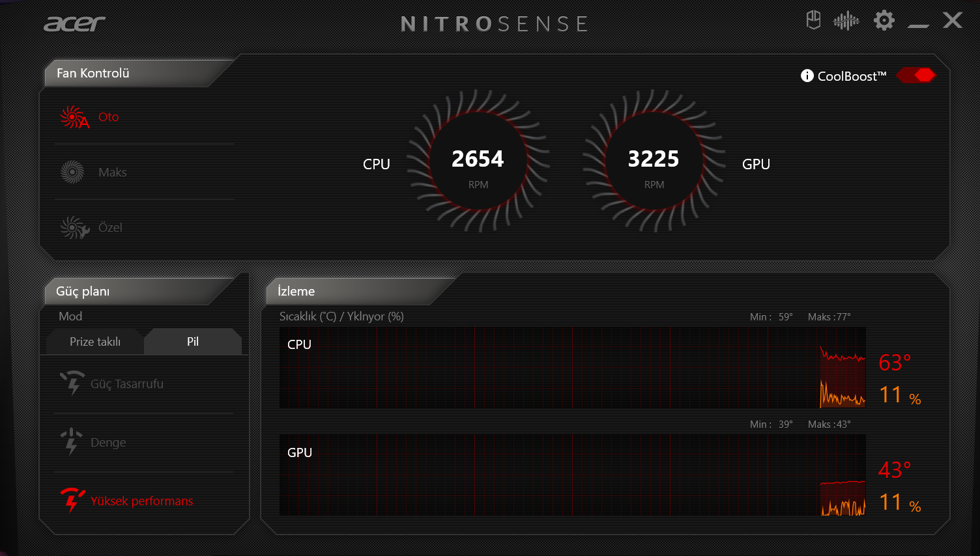Click the Oto label text
980x556 pixels.
(x=109, y=117)
